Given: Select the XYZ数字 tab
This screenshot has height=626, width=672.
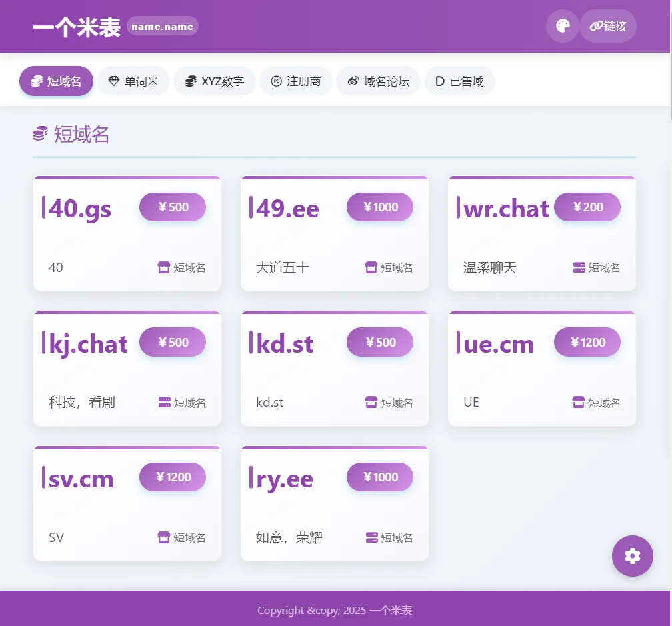Looking at the screenshot, I should [214, 81].
